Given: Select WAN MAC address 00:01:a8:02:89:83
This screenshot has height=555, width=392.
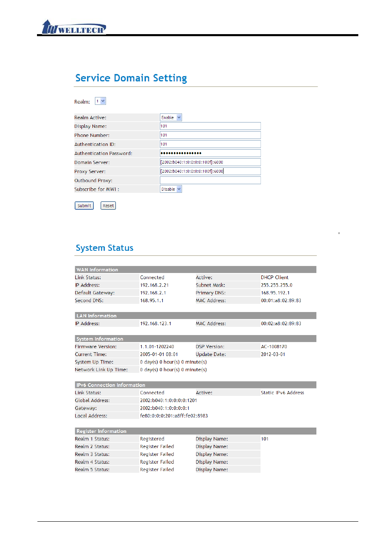Looking at the screenshot, I should (281, 301).
